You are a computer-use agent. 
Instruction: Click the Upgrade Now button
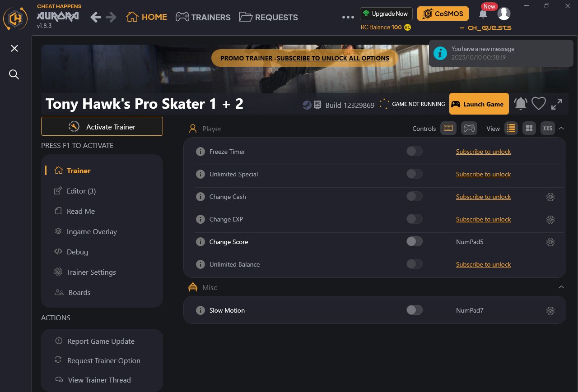point(386,14)
